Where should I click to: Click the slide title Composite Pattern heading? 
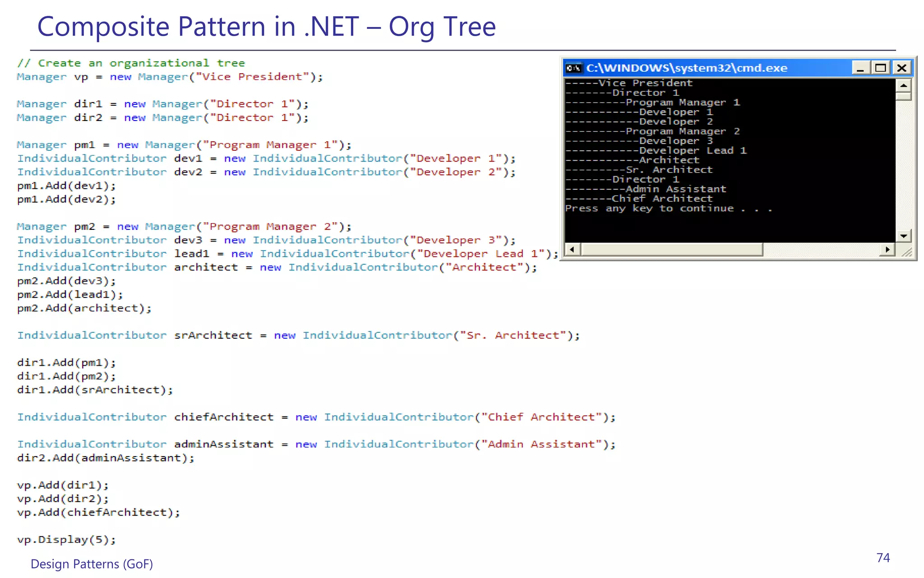point(266,26)
